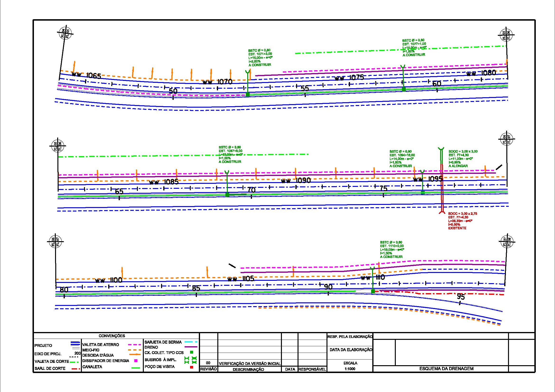Click the 'POÇO DE VISITA' legend label

click(159, 367)
